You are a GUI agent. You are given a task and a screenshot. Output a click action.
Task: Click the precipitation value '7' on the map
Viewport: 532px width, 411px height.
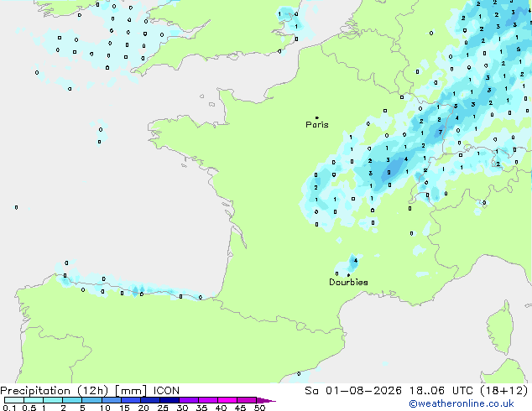click(x=441, y=132)
